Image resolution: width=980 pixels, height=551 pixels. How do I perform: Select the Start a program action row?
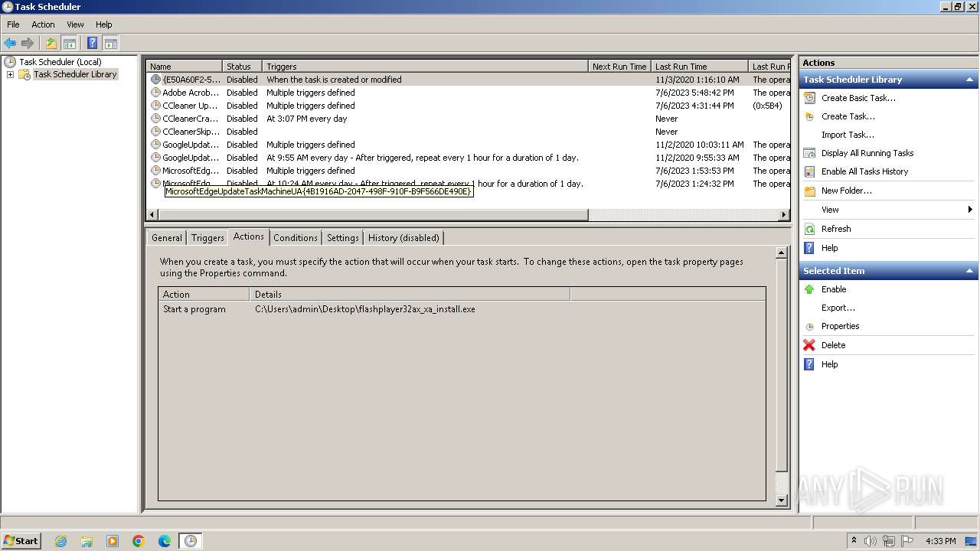pos(462,309)
